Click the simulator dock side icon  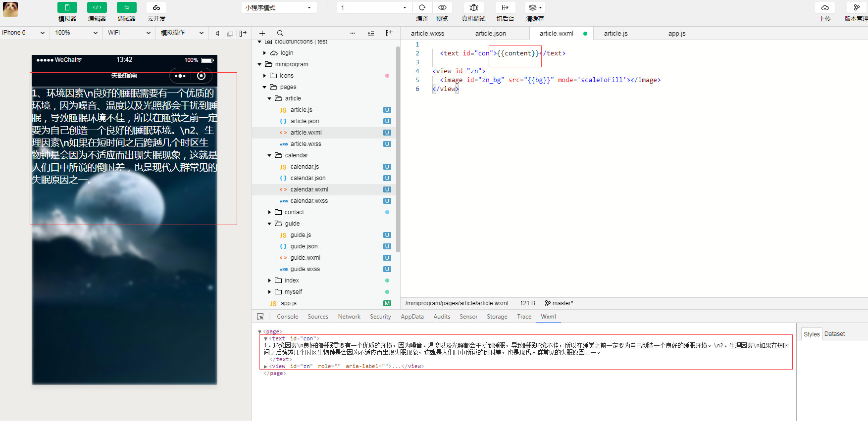(243, 33)
